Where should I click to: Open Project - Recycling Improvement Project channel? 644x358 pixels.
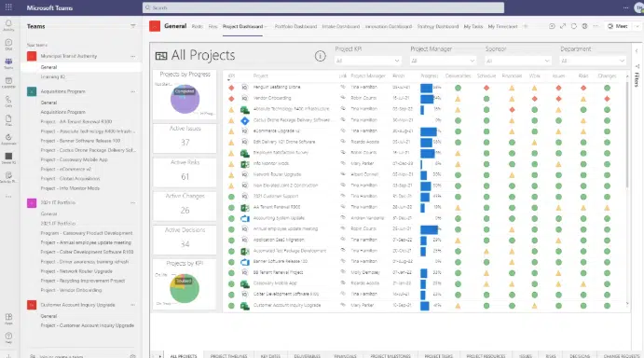[x=83, y=281]
